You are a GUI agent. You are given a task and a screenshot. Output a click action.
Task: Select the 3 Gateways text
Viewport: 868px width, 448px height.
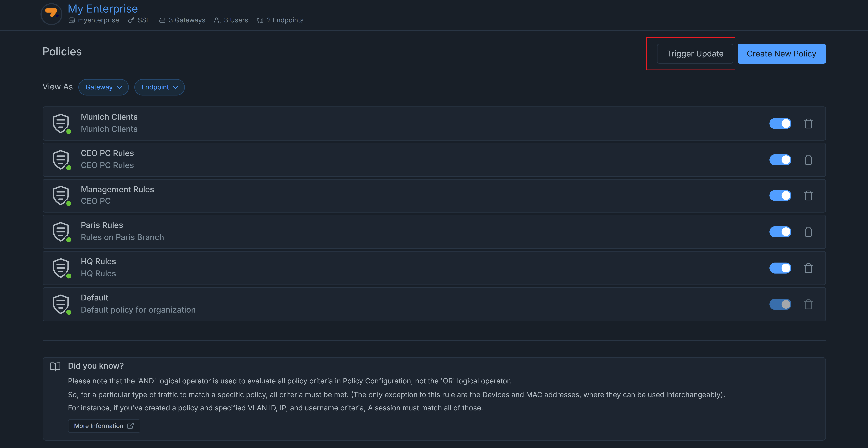[187, 20]
